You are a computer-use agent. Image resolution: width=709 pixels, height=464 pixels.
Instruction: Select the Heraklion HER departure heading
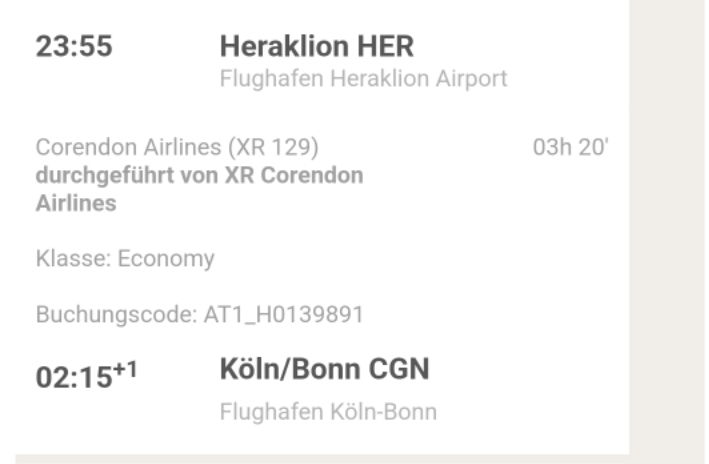point(317,46)
